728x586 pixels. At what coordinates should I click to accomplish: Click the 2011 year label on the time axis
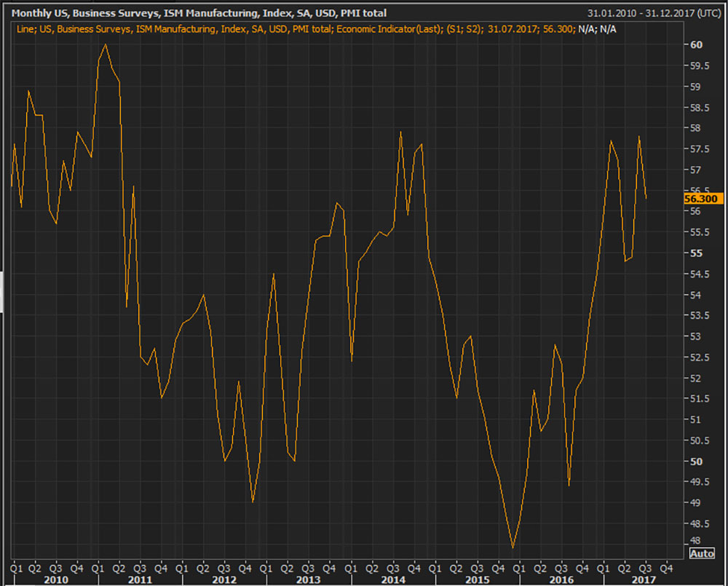click(x=140, y=579)
